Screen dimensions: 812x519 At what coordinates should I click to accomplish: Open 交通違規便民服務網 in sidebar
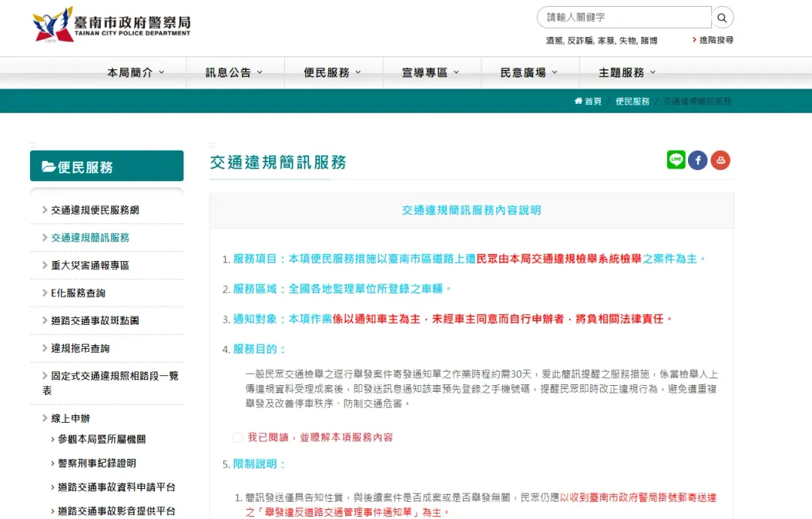[95, 210]
